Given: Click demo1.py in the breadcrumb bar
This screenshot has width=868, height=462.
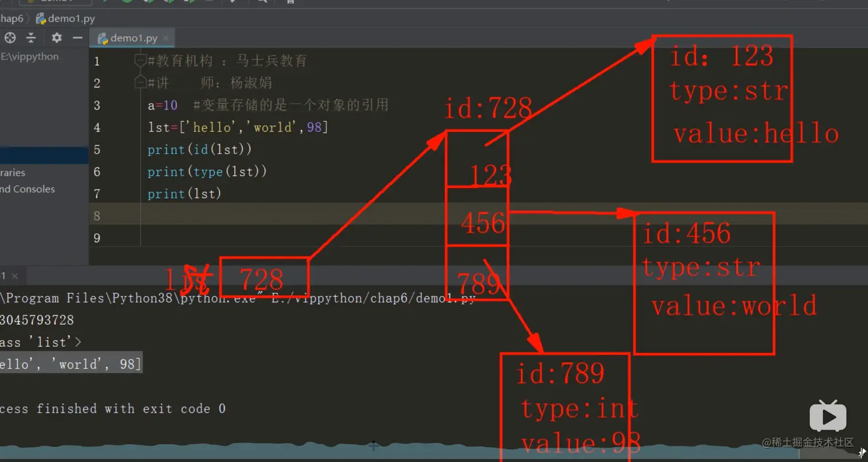Looking at the screenshot, I should [66, 18].
